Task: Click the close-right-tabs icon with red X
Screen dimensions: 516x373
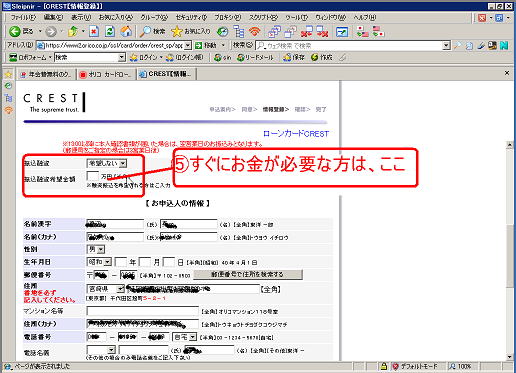Action: (x=322, y=32)
